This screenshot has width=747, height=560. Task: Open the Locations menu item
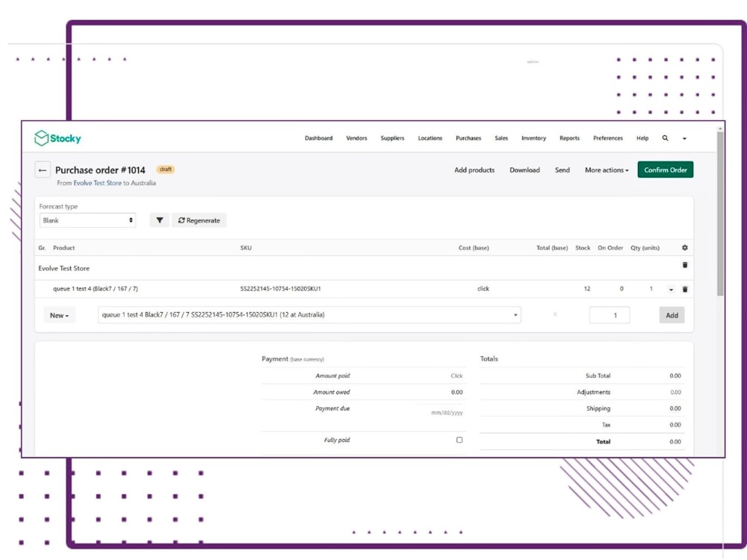tap(430, 138)
